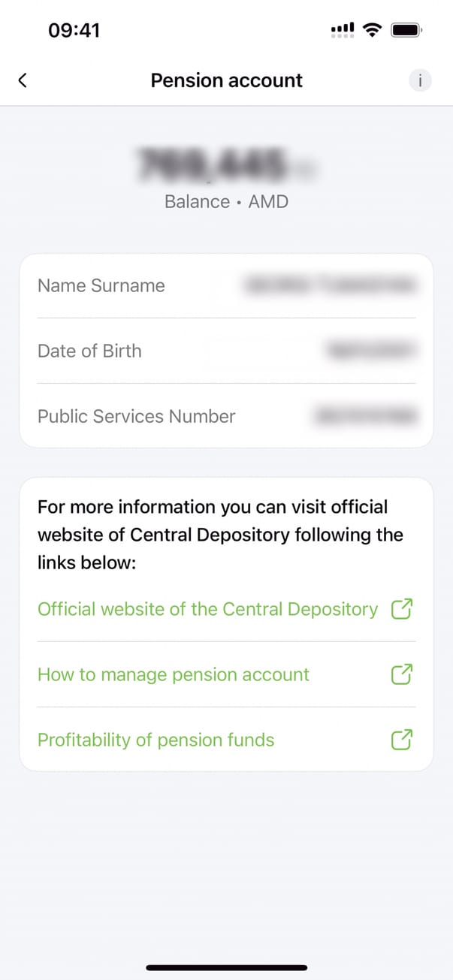
Task: Tap the Wi-Fi icon in status bar
Action: [371, 30]
